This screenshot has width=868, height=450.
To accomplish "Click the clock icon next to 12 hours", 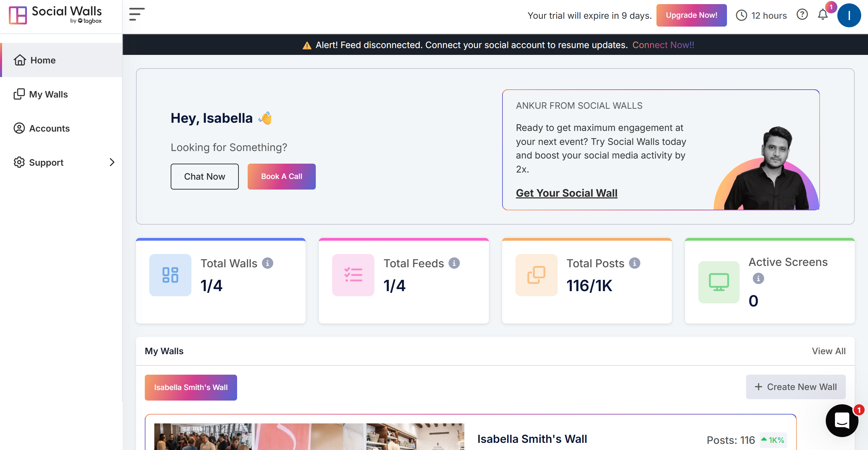I will [x=742, y=15].
